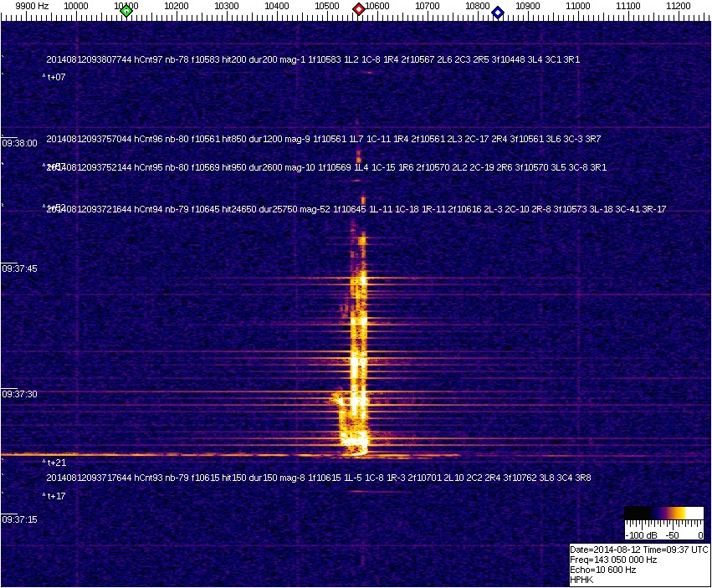This screenshot has width=712, height=588.
Task: Click the 10000 Hz frequency ruler label
Action: coord(76,6)
